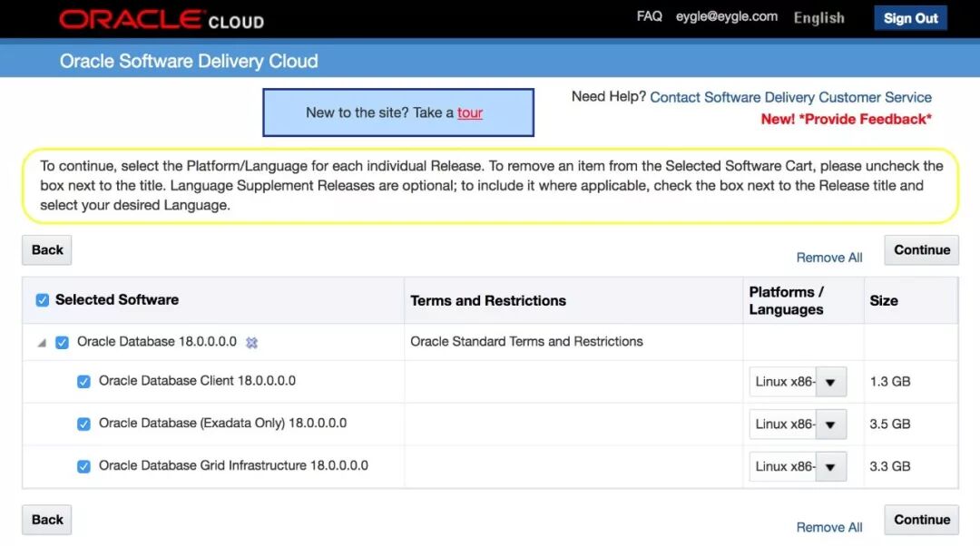This screenshot has height=546, width=980.
Task: Click the Size column header
Action: point(884,301)
